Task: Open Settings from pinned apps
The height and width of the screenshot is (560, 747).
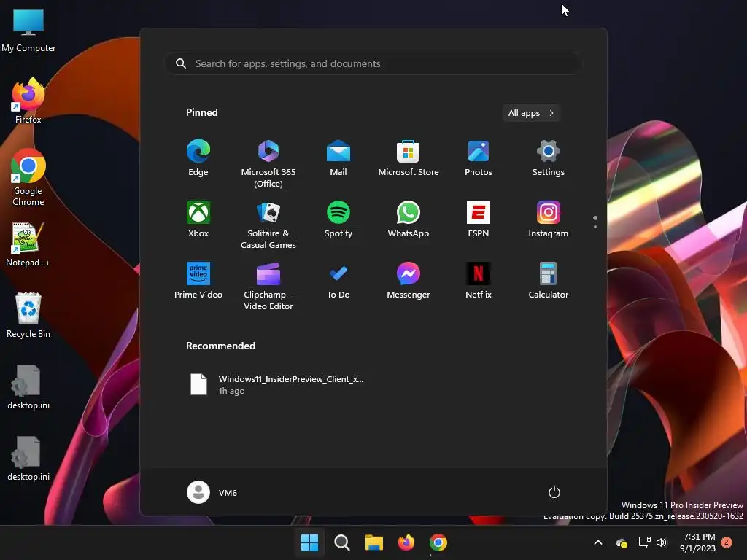Action: 549,158
